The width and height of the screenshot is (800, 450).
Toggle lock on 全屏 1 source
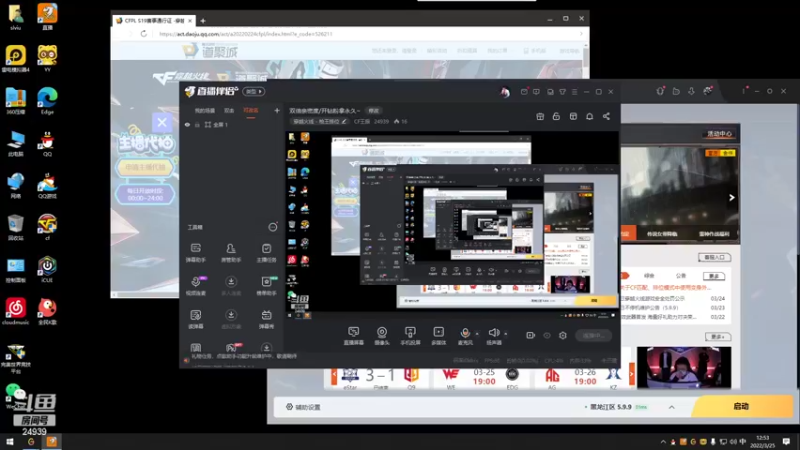(x=197, y=124)
